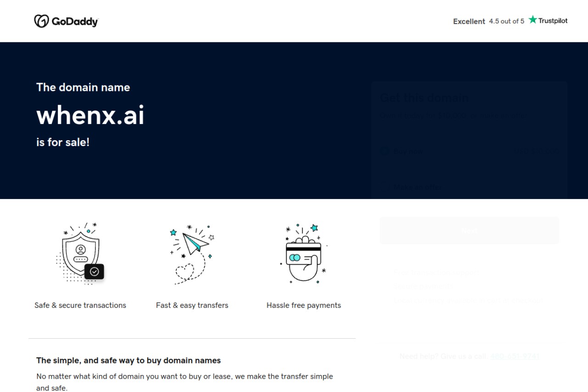588x392 pixels.
Task: Click the checkmark badge on shield
Action: (x=94, y=272)
